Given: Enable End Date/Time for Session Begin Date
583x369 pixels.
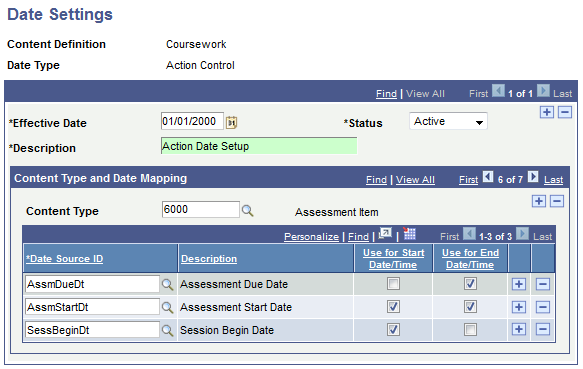Looking at the screenshot, I should [x=470, y=330].
